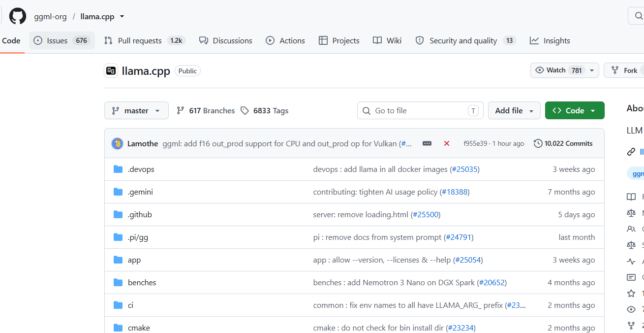Screen dimensions: 644x333
Task: Open the .pi/gg folder
Action: 138,237
